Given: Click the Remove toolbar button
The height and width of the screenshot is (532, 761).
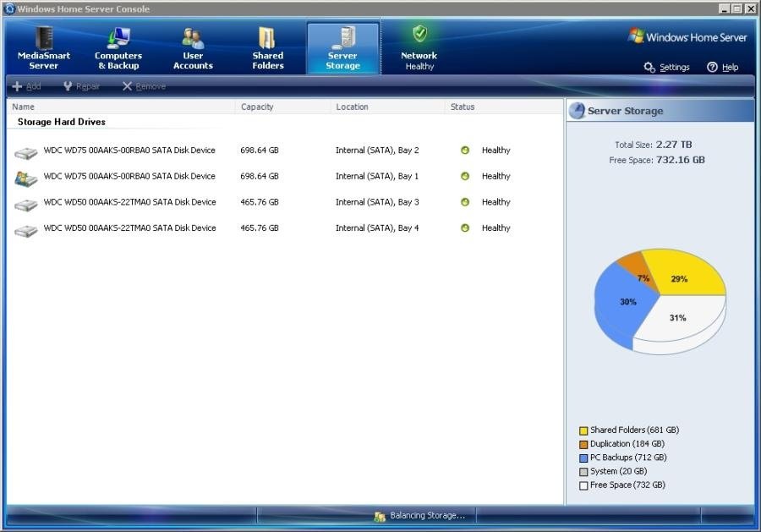Looking at the screenshot, I should click(144, 86).
